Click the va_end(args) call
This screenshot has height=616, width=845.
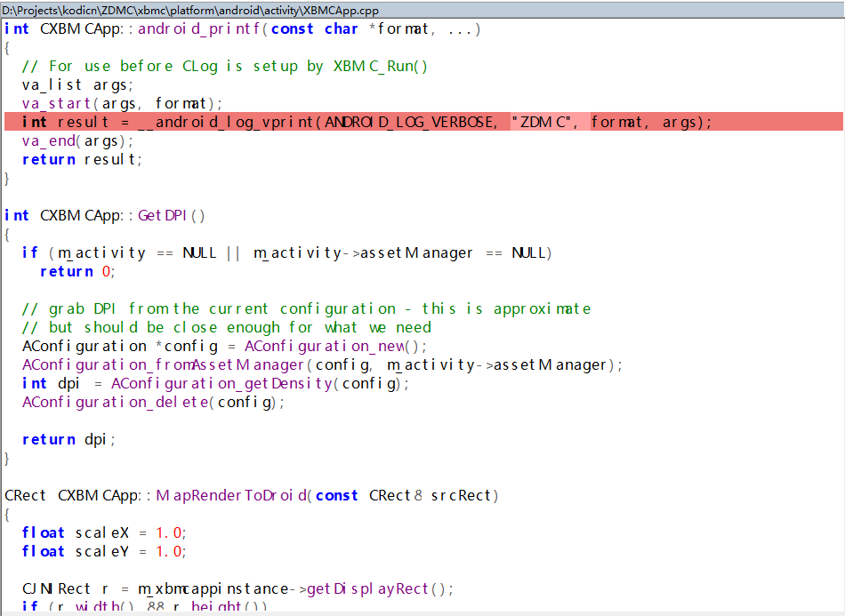(50, 140)
